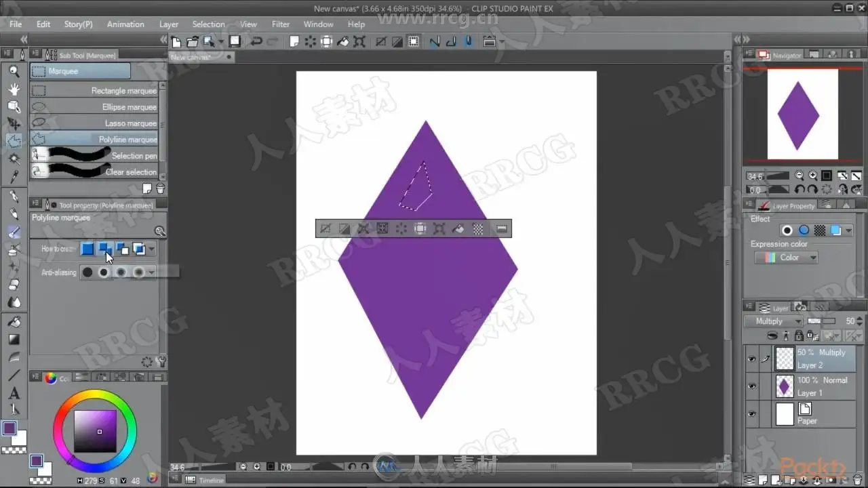
Task: Click Invert selection icon in selection launcher
Action: tap(344, 228)
